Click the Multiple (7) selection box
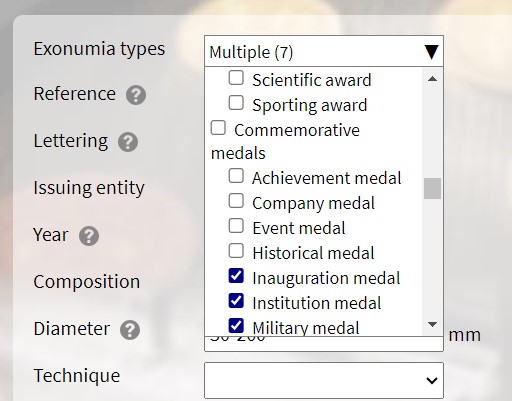This screenshot has width=512, height=401. [x=324, y=51]
